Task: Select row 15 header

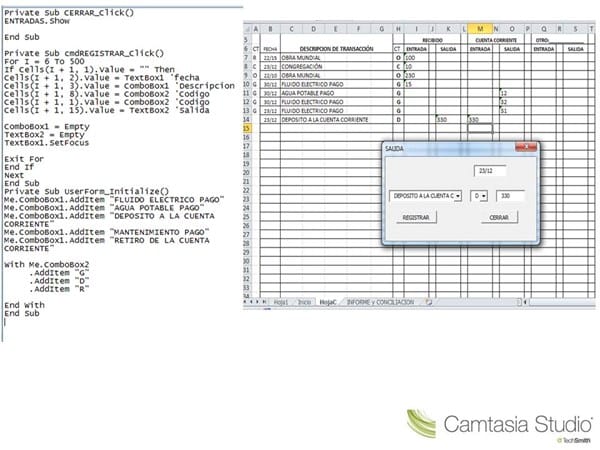Action: click(247, 129)
